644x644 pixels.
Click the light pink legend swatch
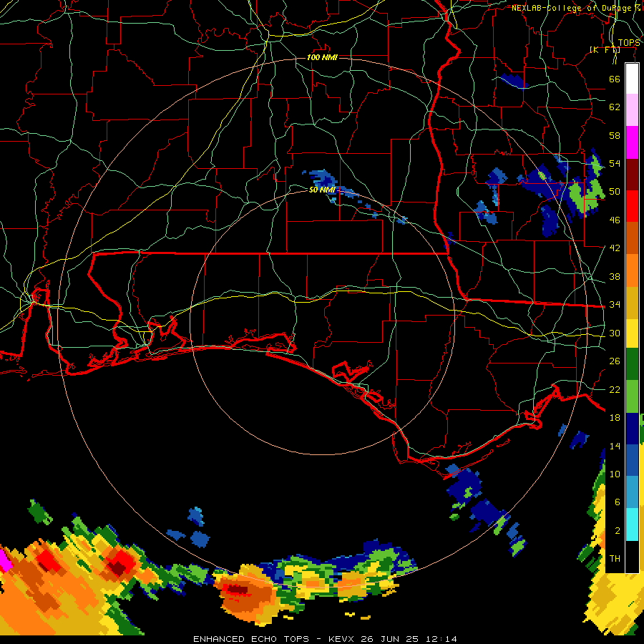632,110
